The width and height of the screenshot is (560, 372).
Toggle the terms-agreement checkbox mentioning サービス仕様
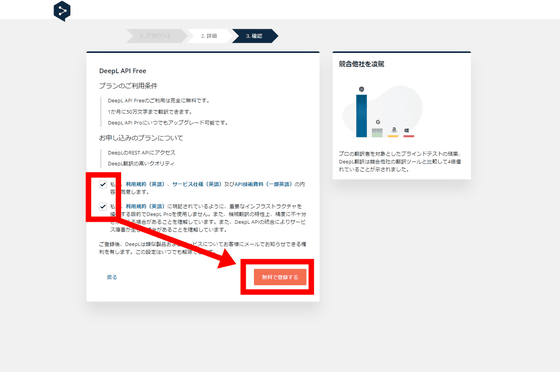coord(103,184)
